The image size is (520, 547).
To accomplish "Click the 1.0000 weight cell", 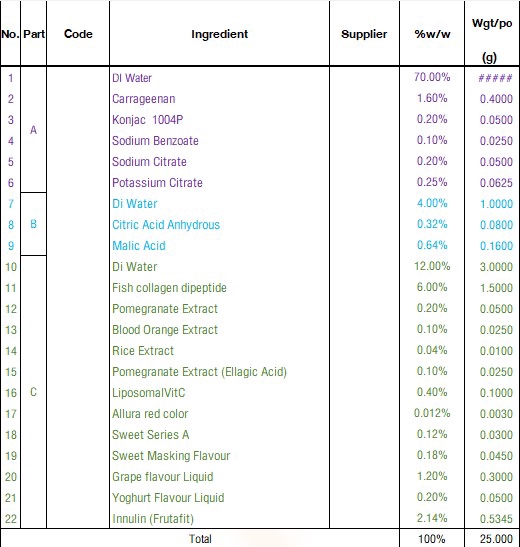I will tap(492, 204).
